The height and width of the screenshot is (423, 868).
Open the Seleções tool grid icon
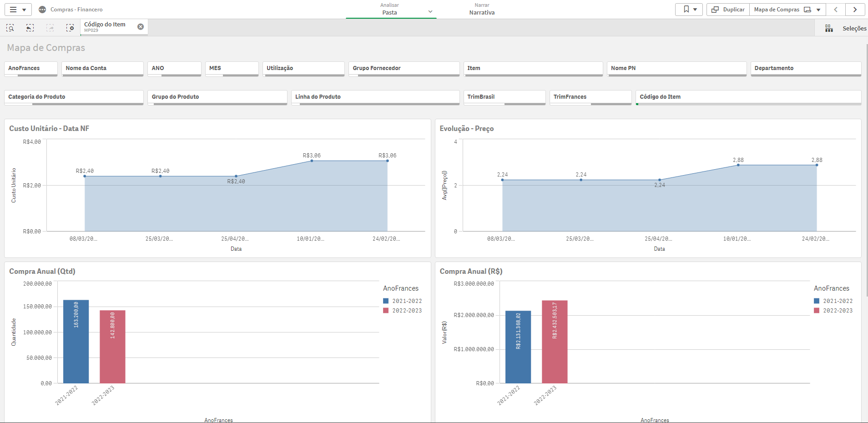coord(829,28)
